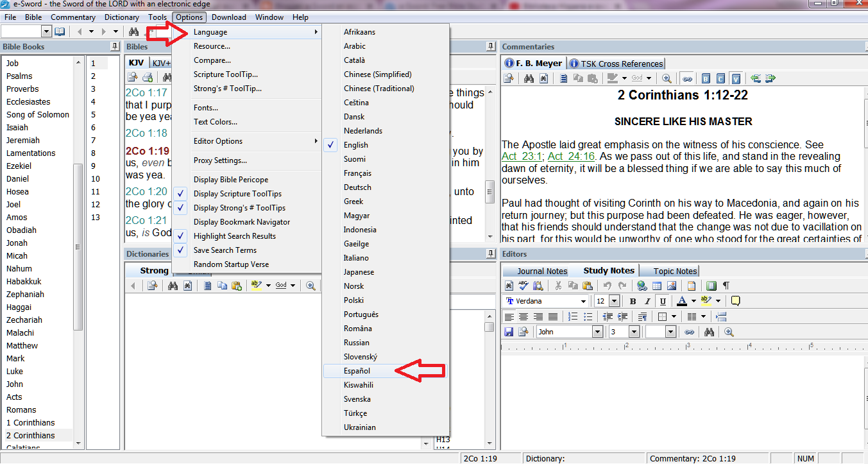This screenshot has width=868, height=464.
Task: Click the C chapter commentary icon
Action: [720, 78]
